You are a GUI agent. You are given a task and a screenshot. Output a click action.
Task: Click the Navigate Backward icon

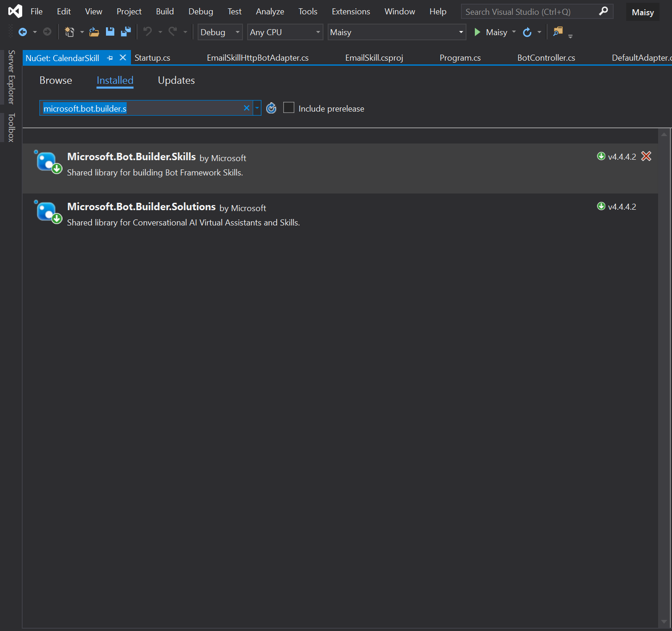(x=22, y=31)
